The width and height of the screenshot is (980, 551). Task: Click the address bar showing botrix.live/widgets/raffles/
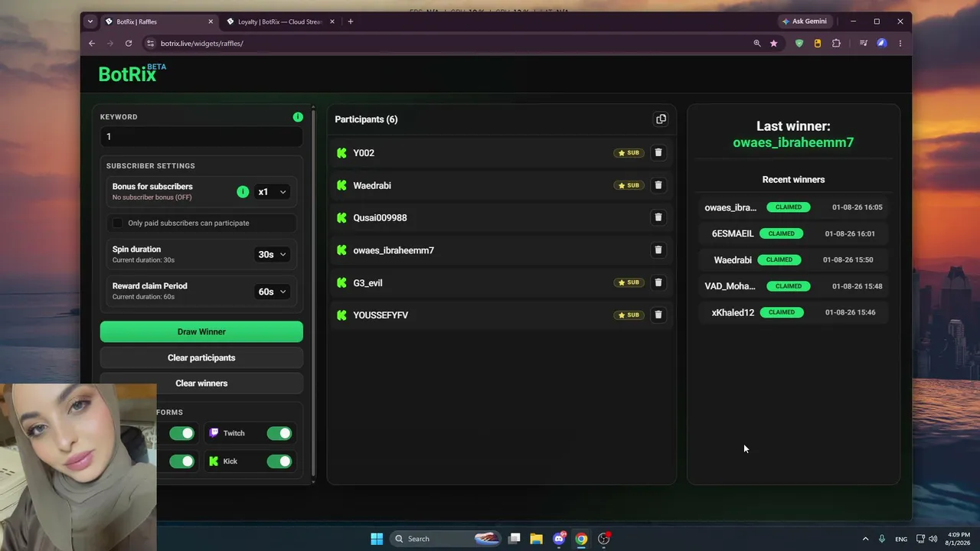click(452, 44)
